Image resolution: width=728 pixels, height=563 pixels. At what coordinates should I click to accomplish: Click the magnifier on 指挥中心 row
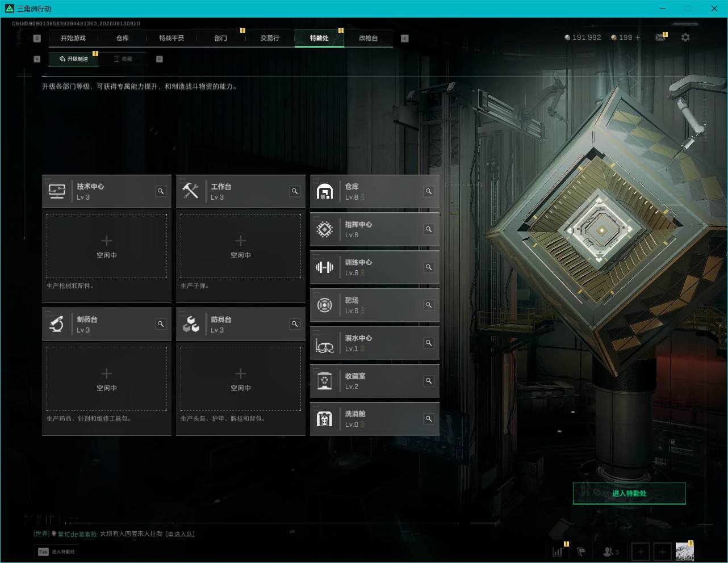[x=429, y=229]
